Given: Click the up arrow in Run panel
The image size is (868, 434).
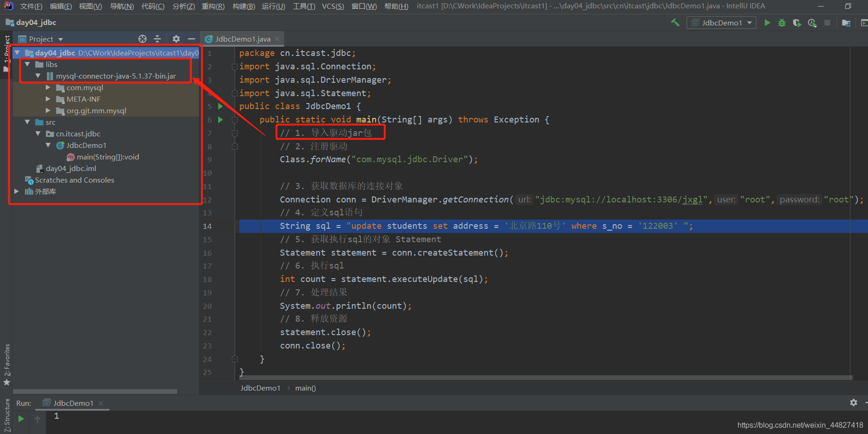Looking at the screenshot, I should pyautogui.click(x=37, y=419).
